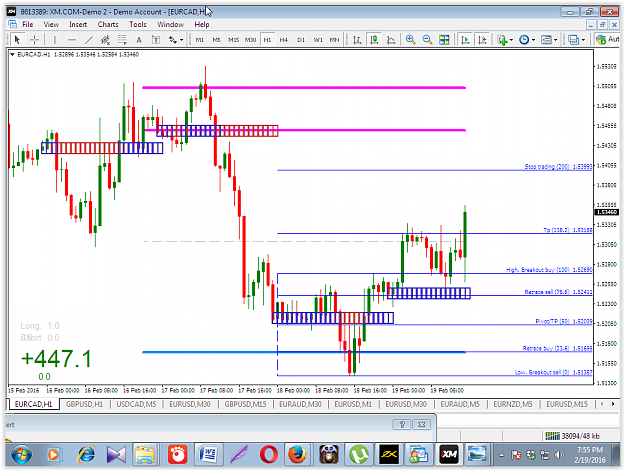Viewport: 625px width, 471px height.
Task: Set timeframe to H4
Action: [283, 39]
